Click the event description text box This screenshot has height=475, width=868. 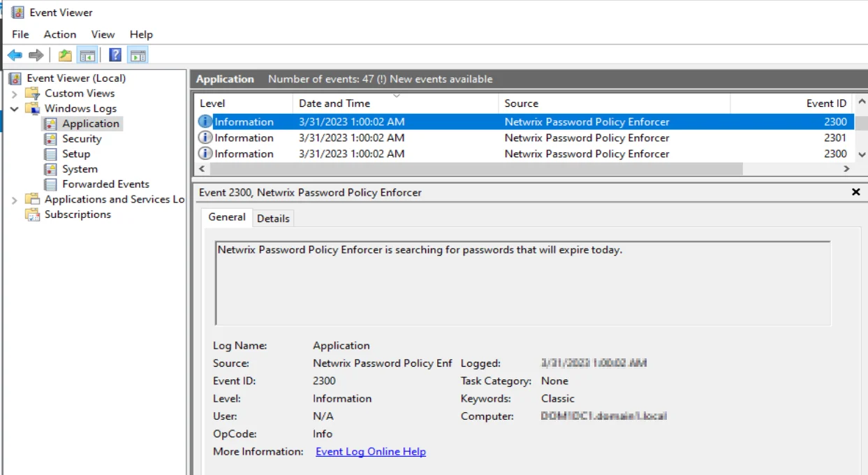click(x=523, y=284)
